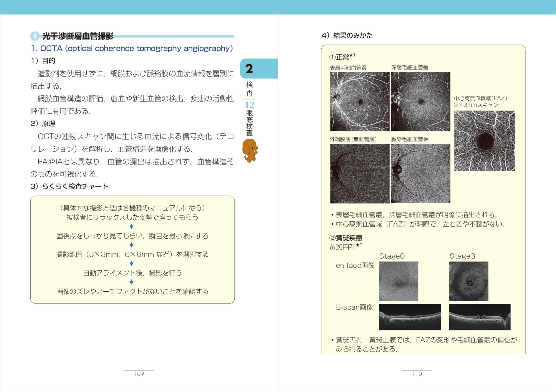Click the flowchart step about 固視点 and 瞬目
The width and height of the screenshot is (556, 392).
[132, 236]
